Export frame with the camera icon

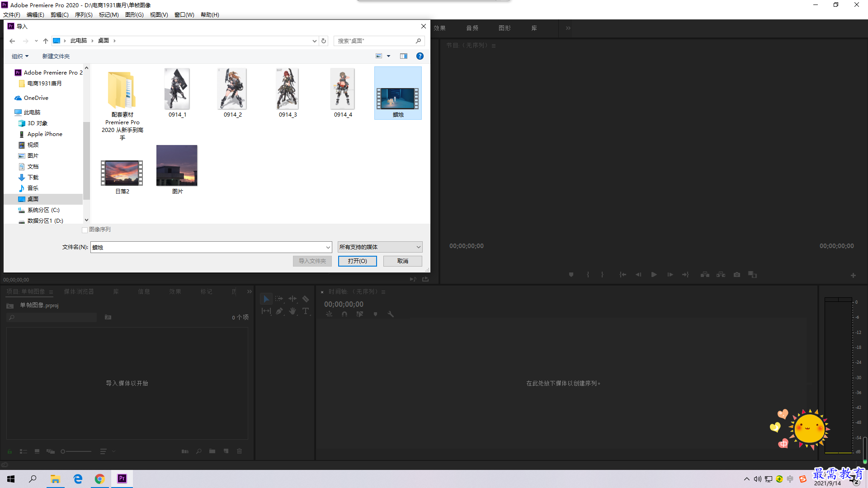tap(737, 275)
